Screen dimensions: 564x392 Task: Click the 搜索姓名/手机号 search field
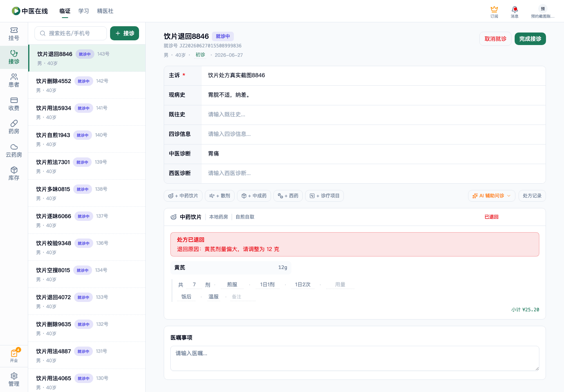coord(71,33)
